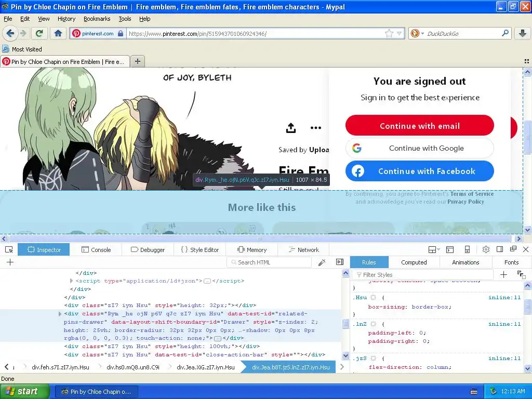Switch to the Console tab

point(96,250)
